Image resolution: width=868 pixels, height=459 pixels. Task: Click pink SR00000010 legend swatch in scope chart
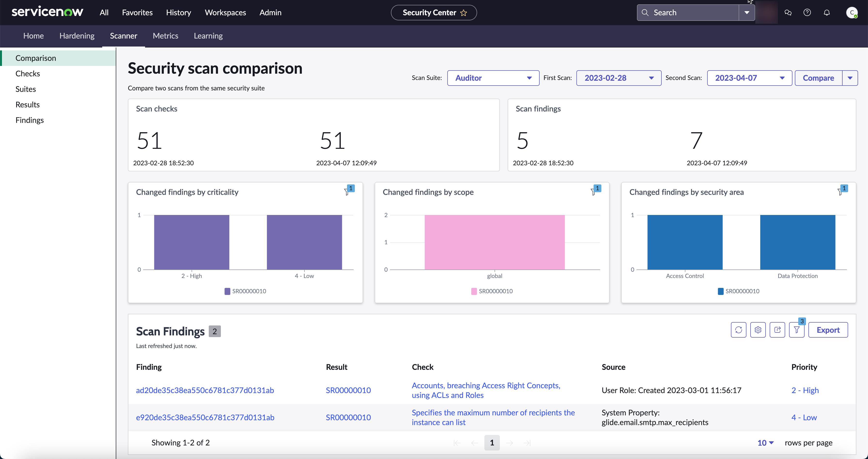(x=474, y=291)
